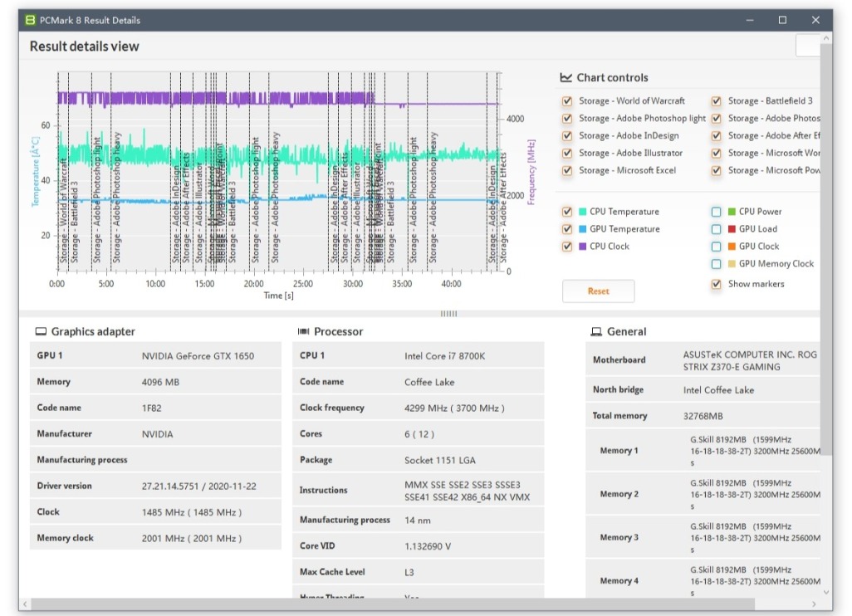Screen dimensions: 852x616
Task: Toggle the Show markers checkbox
Action: point(716,284)
